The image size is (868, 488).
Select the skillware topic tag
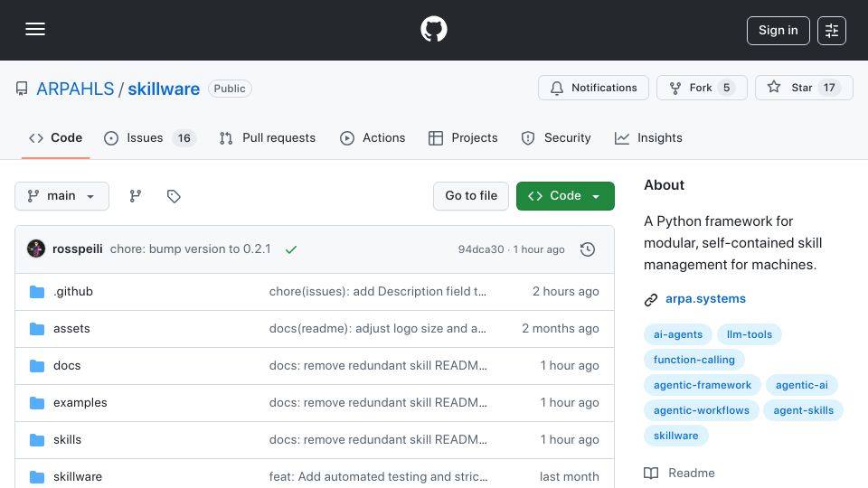tap(676, 436)
